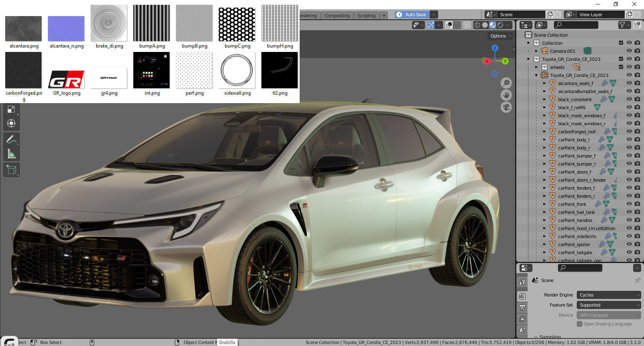644x346 pixels.
Task: Toggle viewport overlays button
Action: 449,25
